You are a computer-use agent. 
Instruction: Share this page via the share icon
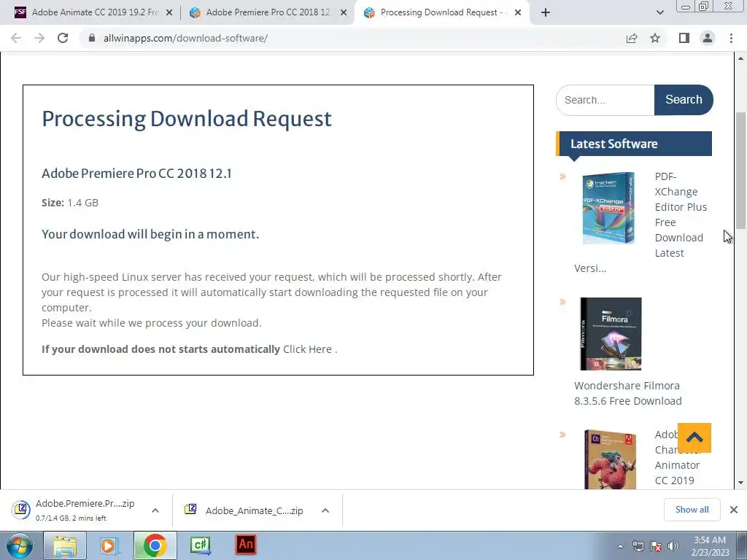click(632, 38)
